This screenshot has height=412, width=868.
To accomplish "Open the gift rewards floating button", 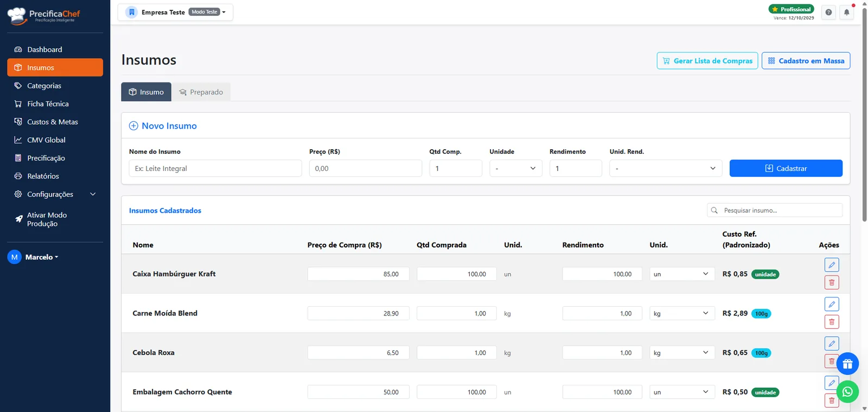I will 847,364.
